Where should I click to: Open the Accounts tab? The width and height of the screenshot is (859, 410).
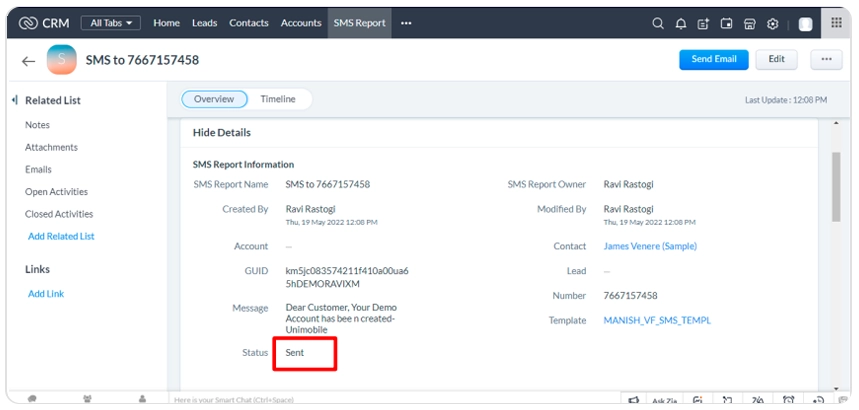coord(301,23)
